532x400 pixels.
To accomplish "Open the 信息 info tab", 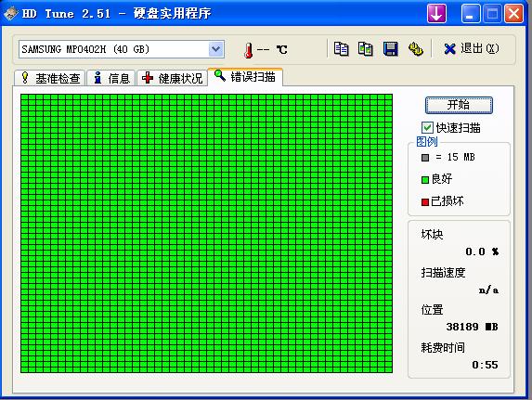I will click(x=111, y=78).
